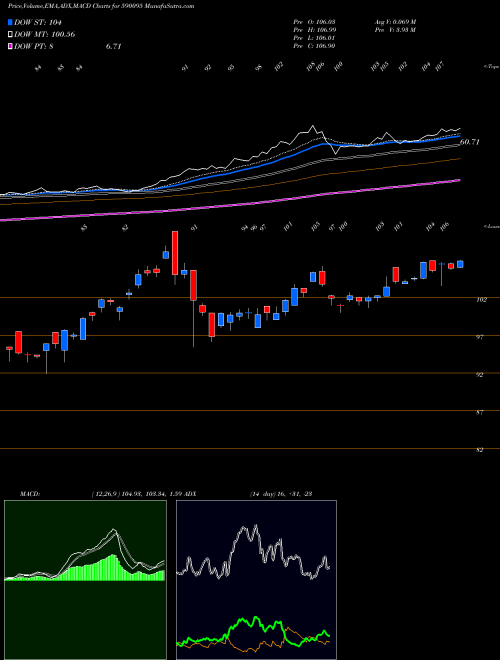The width and height of the screenshot is (500, 660).
Task: Select the 'DOW ST: 104' legend label
Action: pos(38,23)
